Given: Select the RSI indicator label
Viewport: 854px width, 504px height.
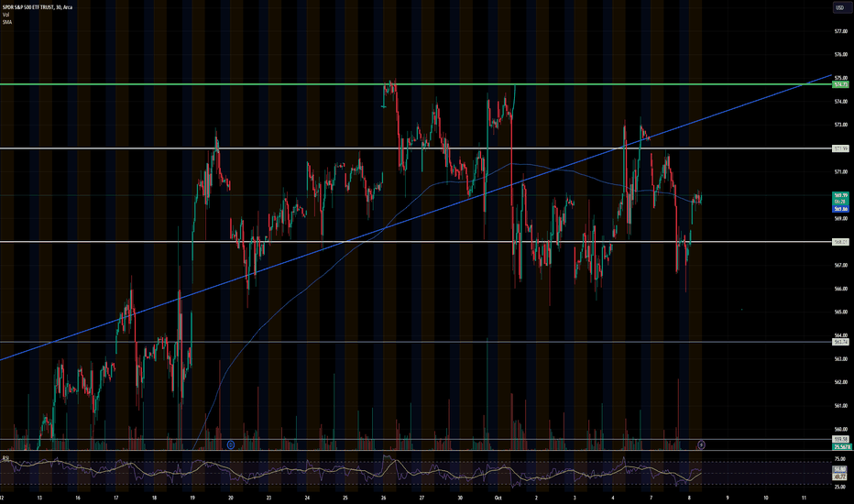Looking at the screenshot, I should [5, 457].
